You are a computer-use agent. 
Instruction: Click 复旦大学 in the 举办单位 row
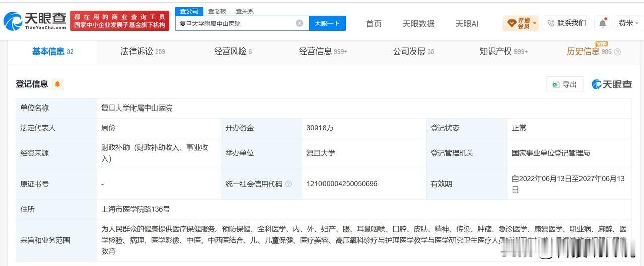[320, 153]
